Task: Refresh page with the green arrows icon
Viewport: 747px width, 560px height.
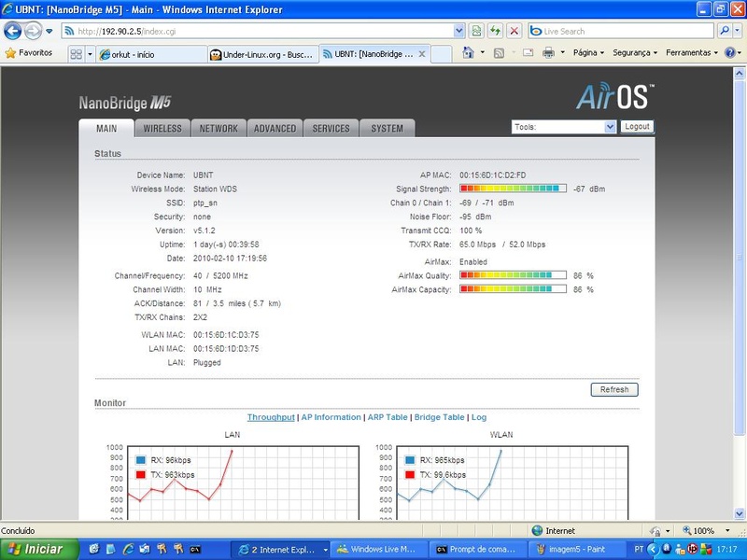Action: [x=495, y=32]
